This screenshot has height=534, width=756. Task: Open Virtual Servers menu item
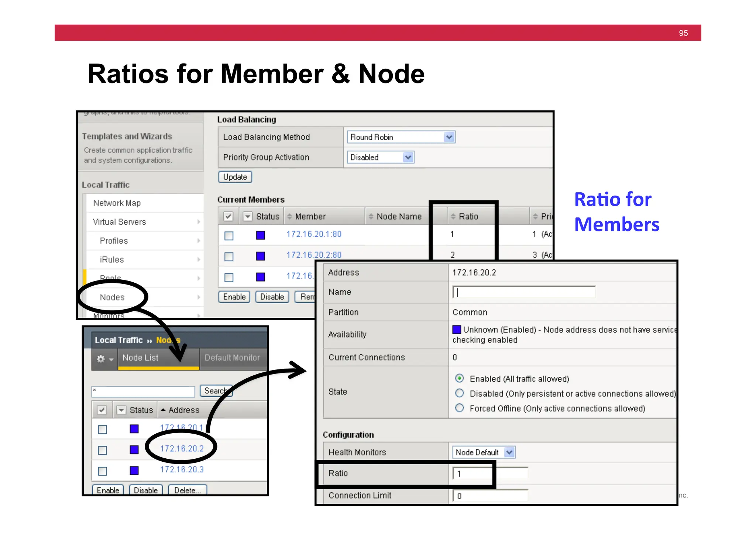point(119,222)
